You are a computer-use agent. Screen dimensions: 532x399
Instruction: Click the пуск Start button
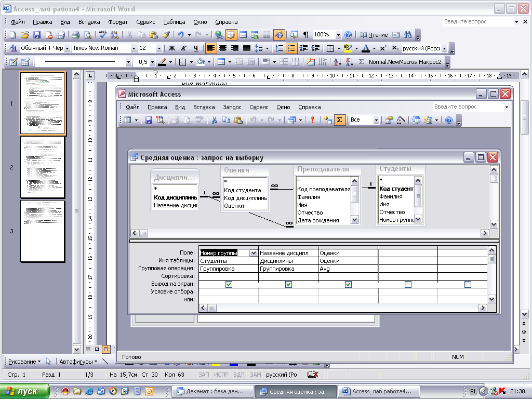24,391
